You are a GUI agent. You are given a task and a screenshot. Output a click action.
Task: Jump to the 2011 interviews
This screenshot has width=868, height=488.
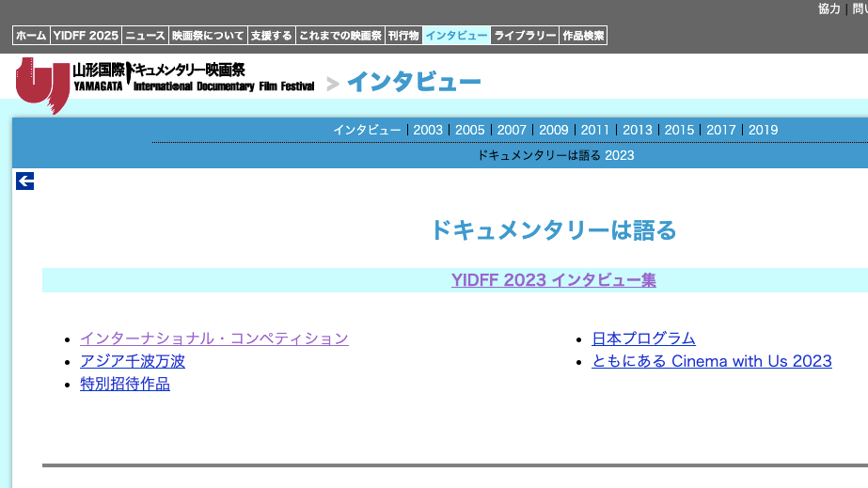click(595, 130)
